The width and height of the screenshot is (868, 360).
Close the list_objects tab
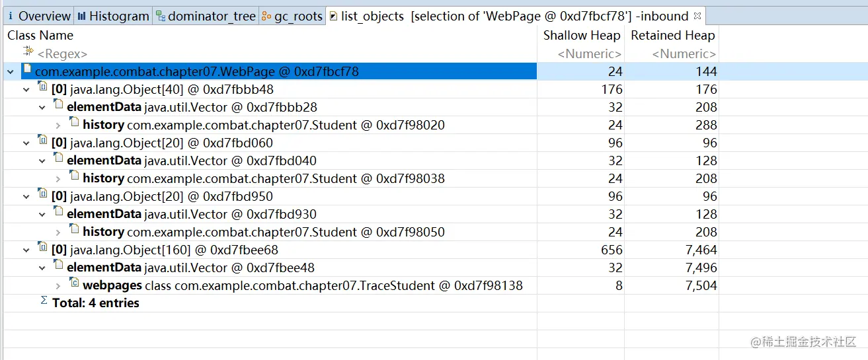point(697,16)
